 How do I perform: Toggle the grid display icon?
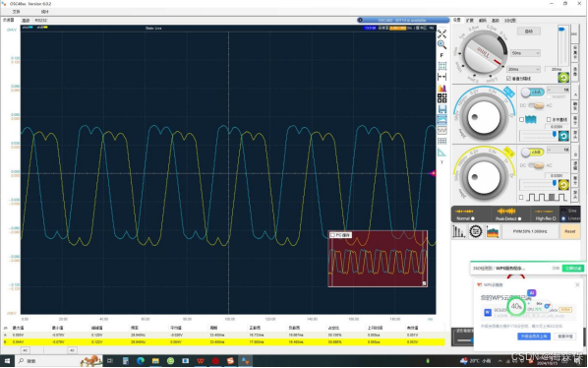click(x=442, y=66)
